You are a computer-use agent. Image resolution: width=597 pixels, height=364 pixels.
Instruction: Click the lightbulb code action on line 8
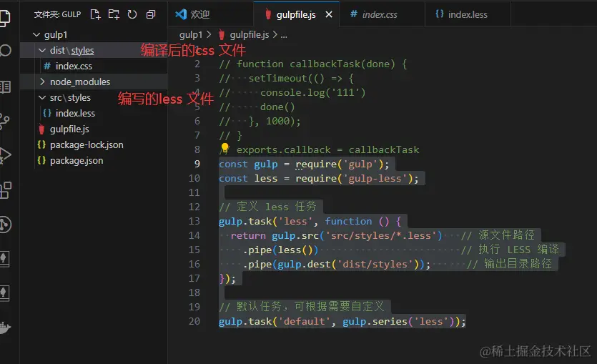pos(225,147)
